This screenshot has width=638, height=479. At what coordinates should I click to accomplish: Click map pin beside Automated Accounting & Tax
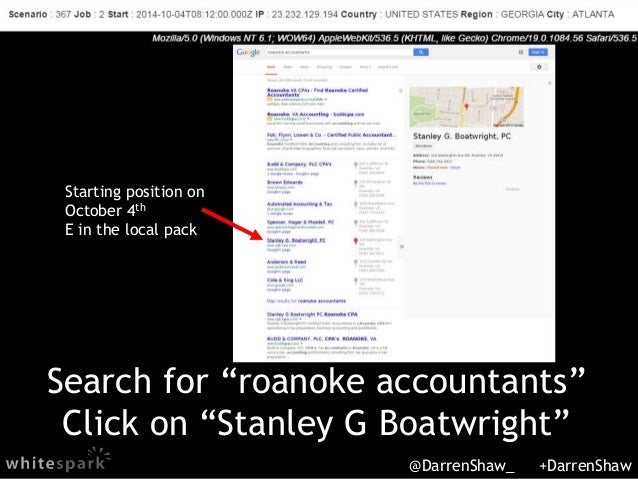click(356, 205)
